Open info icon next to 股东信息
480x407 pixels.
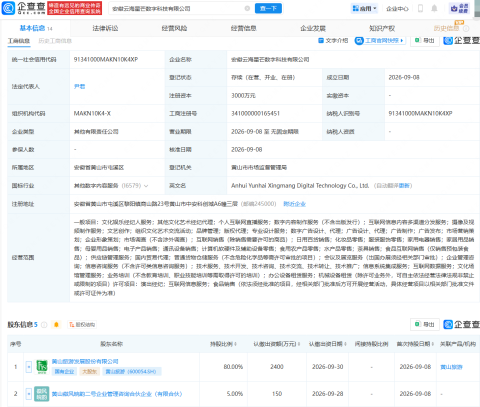(x=44, y=325)
